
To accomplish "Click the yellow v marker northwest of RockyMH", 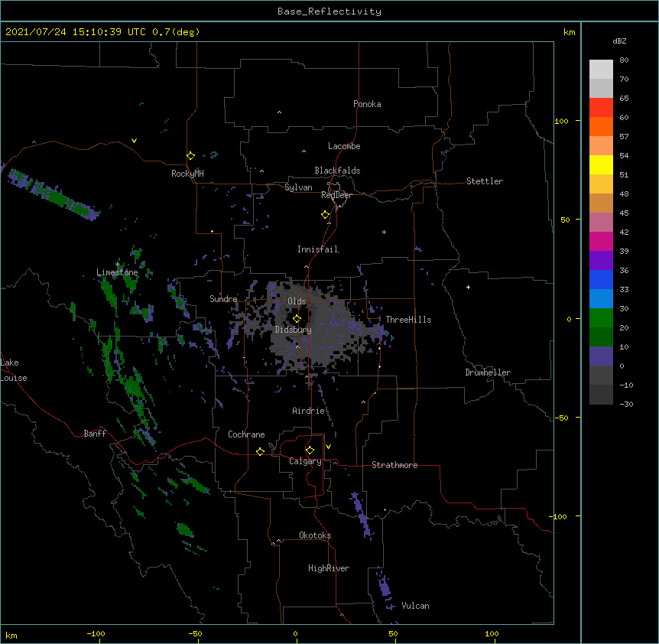I will tap(134, 141).
